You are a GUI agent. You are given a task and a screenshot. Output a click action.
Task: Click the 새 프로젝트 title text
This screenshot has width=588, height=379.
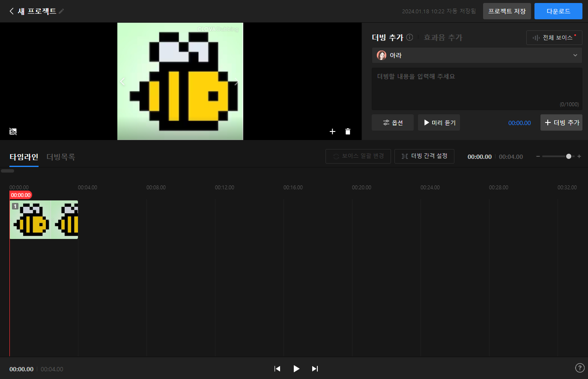[x=37, y=11]
